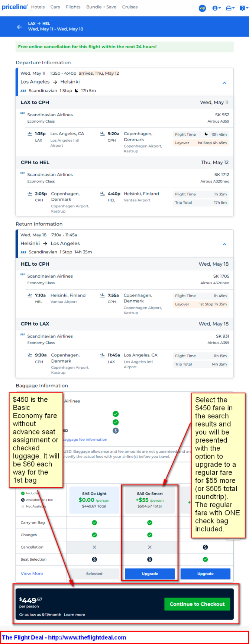Open the Bundle + Save menu item

point(101,7)
